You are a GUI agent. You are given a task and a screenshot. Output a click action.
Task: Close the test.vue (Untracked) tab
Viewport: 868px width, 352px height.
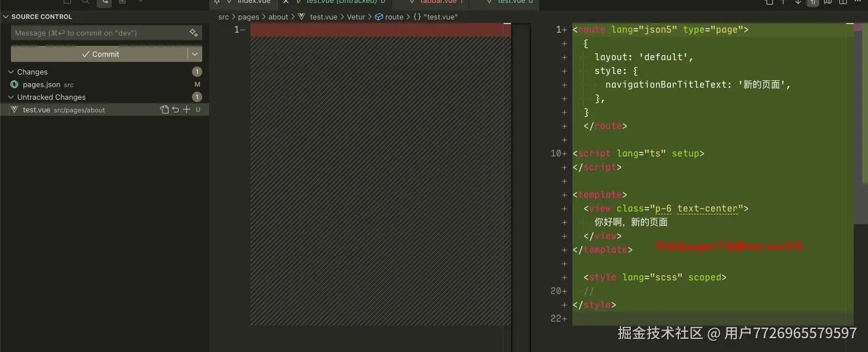[286, 2]
